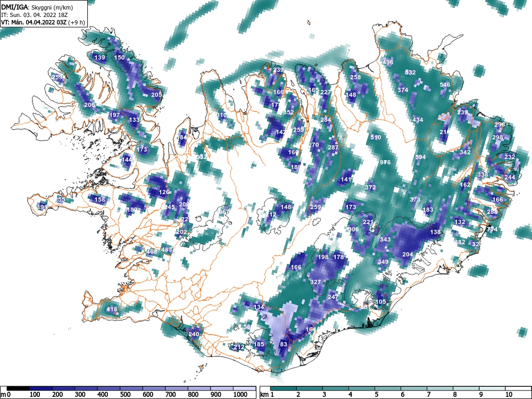Select the map value 546
Viewport: 532px width, 399px height.
tap(445, 85)
